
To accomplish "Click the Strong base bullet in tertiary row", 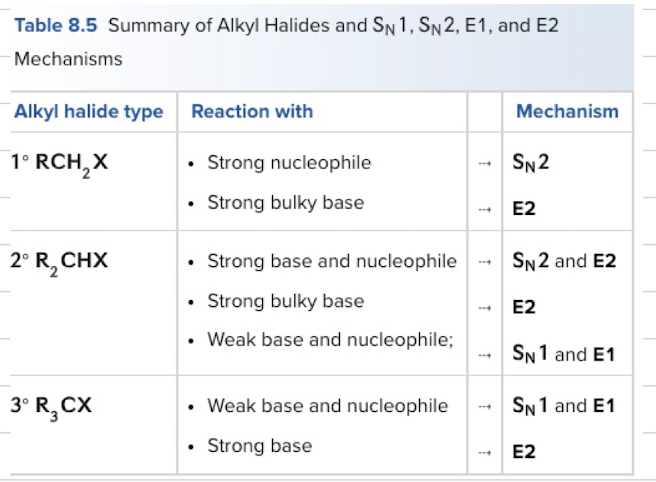I will 260,446.
